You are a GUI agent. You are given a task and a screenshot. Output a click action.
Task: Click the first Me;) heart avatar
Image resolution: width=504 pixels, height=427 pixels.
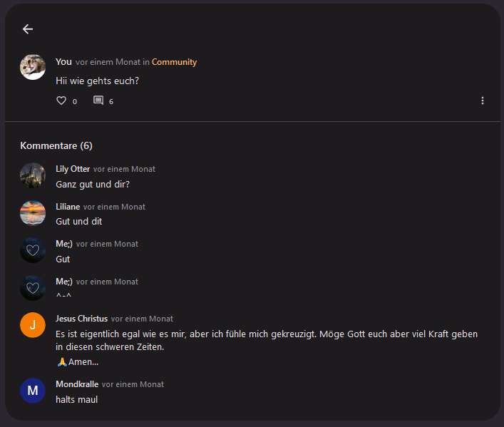pos(33,250)
